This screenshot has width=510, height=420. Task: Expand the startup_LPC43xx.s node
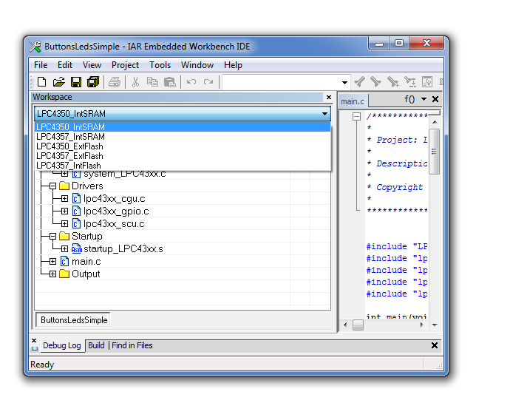(x=64, y=249)
